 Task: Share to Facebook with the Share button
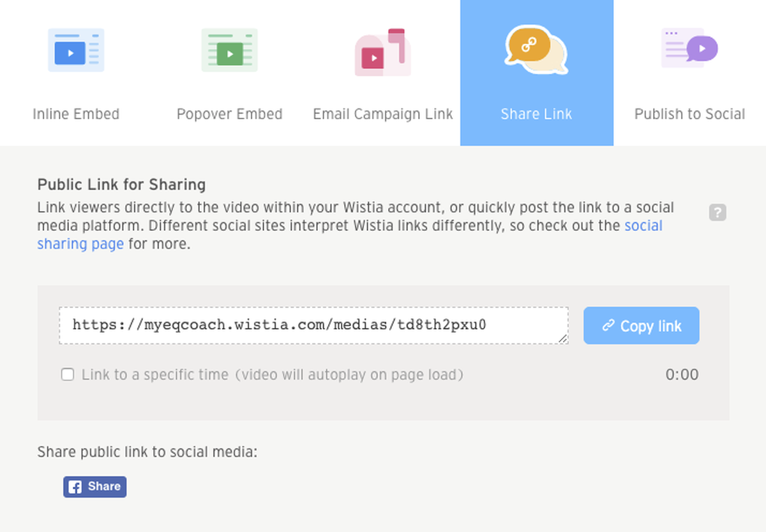click(94, 487)
